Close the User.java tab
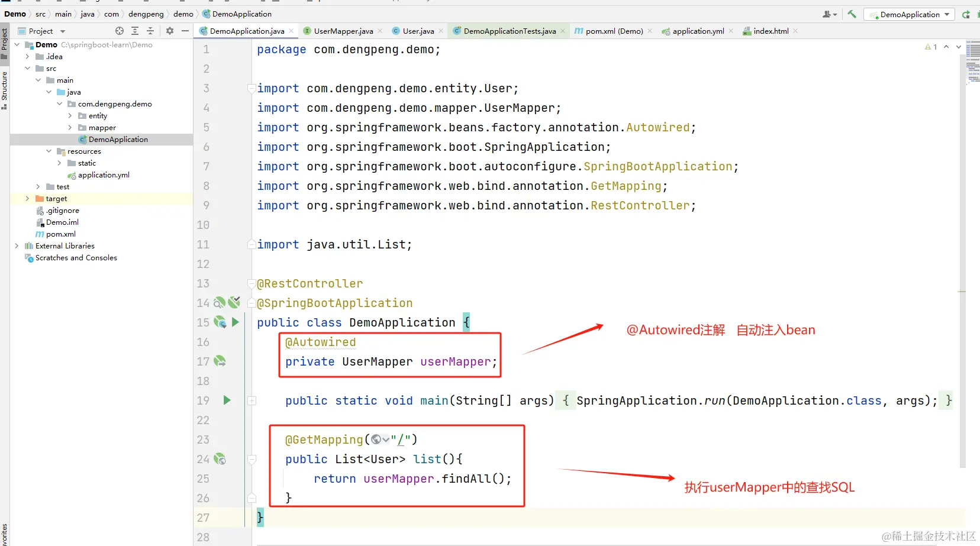 coord(441,31)
